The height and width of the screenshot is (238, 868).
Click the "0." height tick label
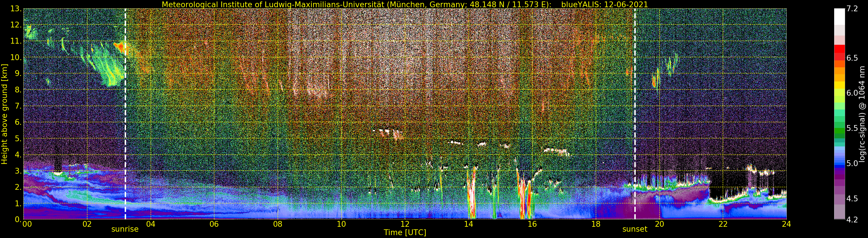tap(18, 219)
